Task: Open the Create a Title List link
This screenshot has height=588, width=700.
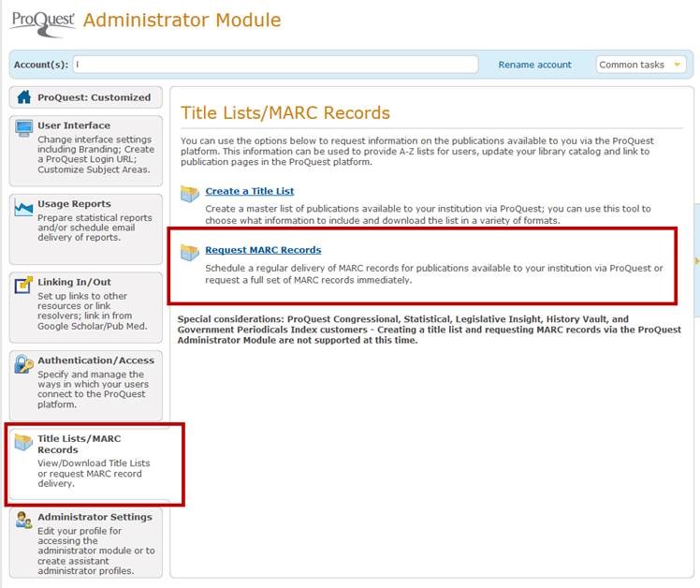Action: tap(249, 192)
